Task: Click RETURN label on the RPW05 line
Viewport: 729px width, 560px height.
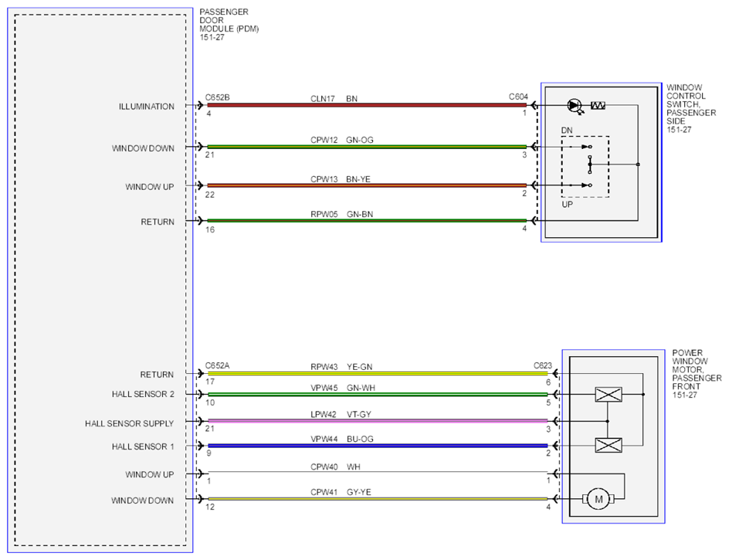Action: point(158,222)
